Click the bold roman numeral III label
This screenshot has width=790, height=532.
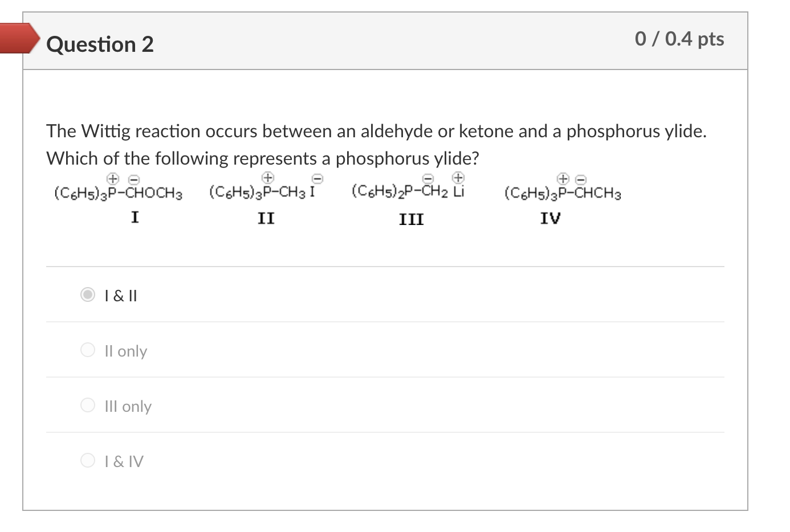[412, 219]
